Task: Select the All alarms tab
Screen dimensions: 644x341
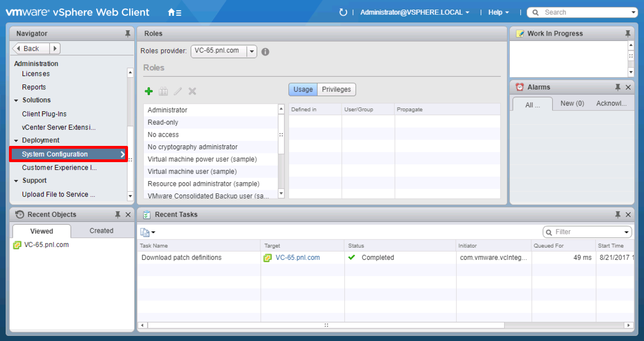Action: coord(532,105)
